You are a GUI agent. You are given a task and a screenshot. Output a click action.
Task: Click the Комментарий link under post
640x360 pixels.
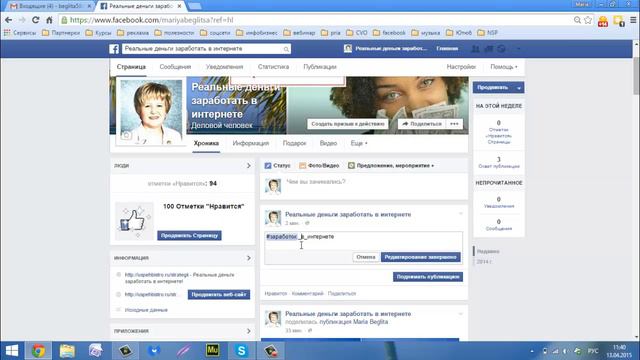307,293
